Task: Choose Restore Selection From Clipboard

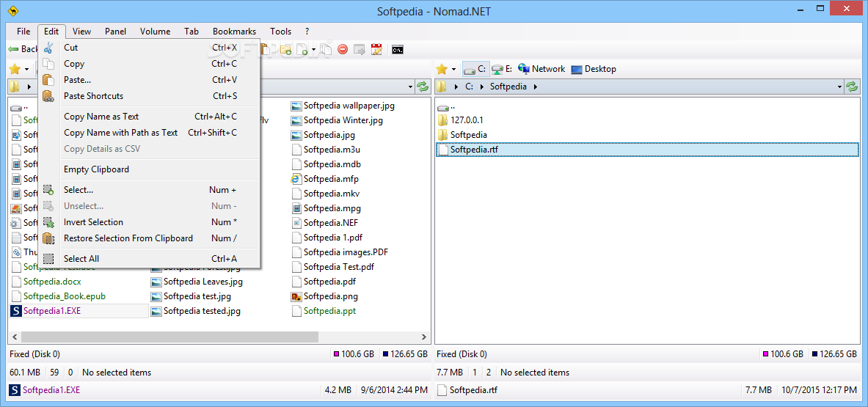Action: [150, 238]
